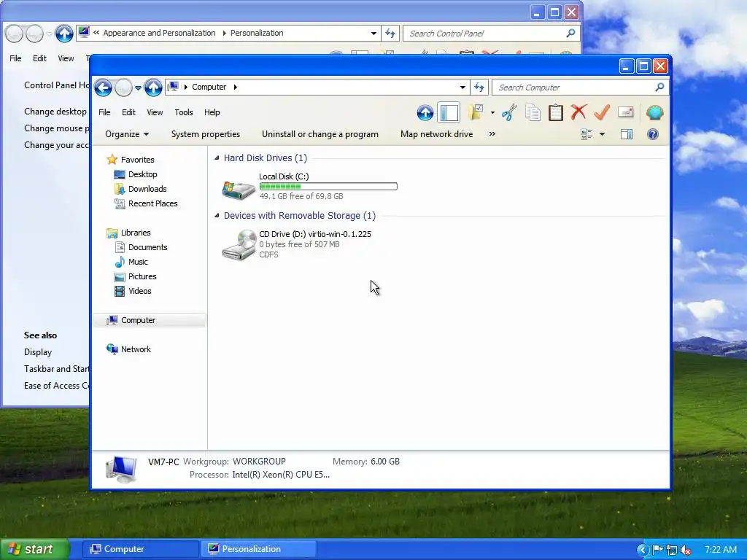Screen dimensions: 747x560
Task: Click the Local Disk (C:) drive icon
Action: pos(239,190)
